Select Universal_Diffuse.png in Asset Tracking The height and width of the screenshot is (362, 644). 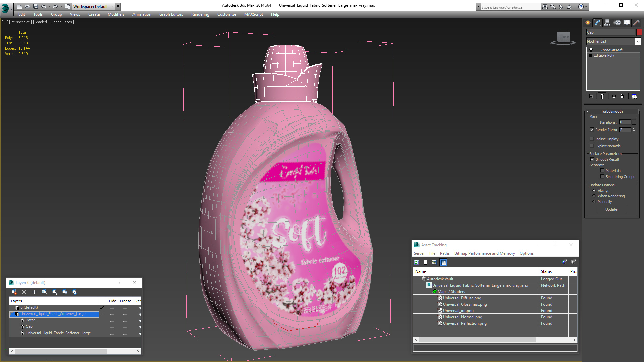[x=462, y=298]
